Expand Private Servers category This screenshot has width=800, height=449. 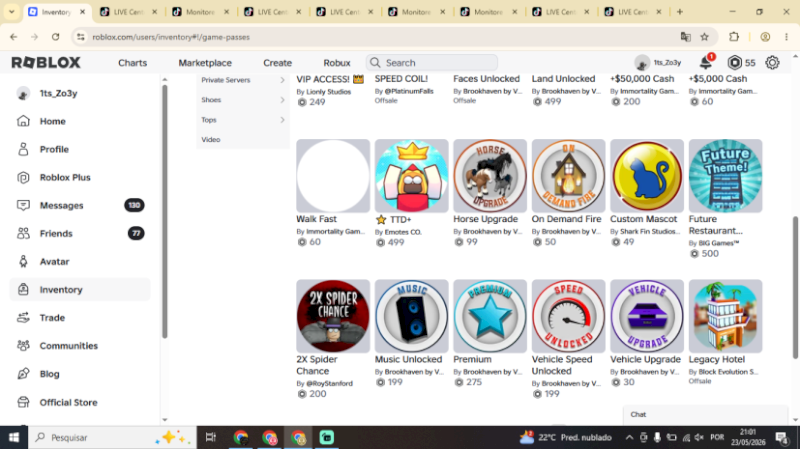tap(243, 80)
